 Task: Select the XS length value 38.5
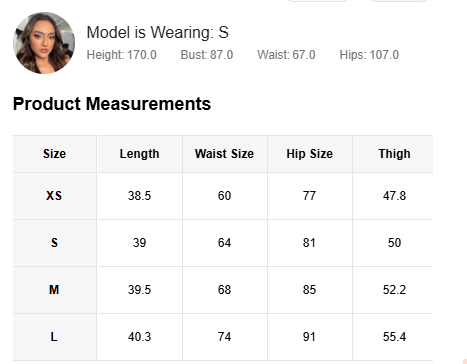click(140, 196)
